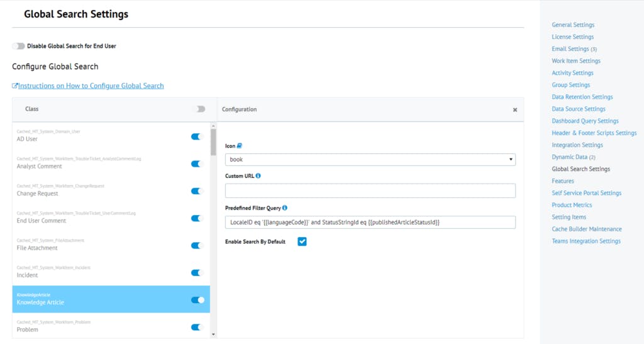Open Instructions on How to Configure Global Search

point(91,86)
